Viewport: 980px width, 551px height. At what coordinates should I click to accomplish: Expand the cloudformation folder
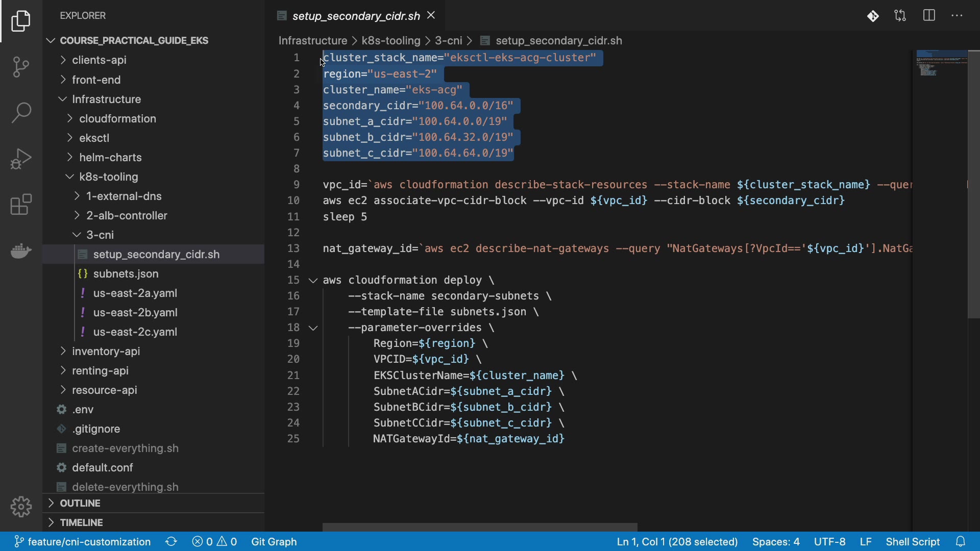click(117, 118)
